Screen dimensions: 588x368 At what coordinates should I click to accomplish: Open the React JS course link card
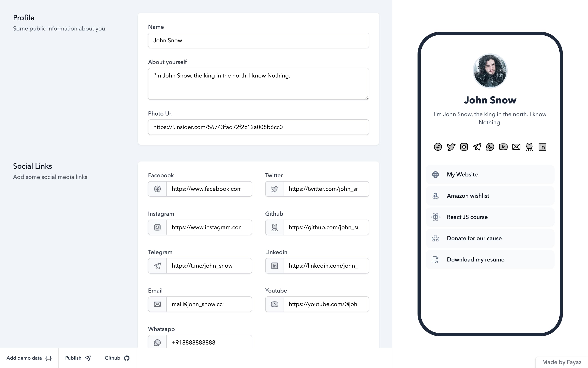click(x=490, y=217)
